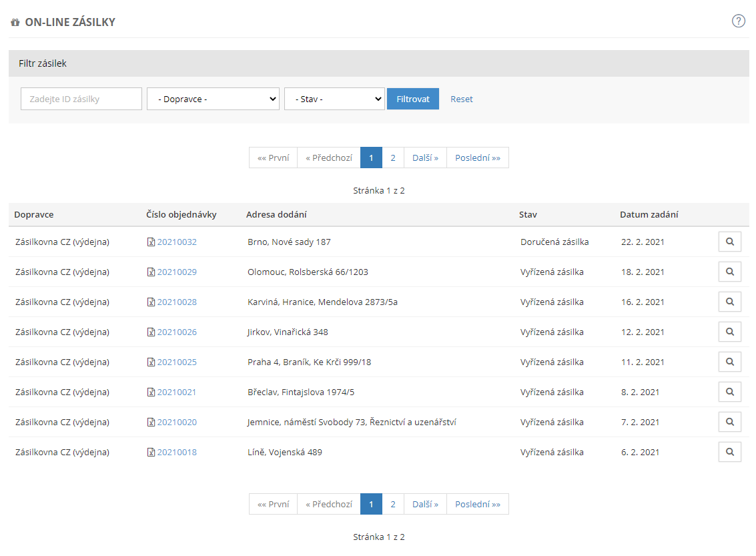Reset the shipment filter
This screenshot has width=756, height=556.
[x=461, y=99]
